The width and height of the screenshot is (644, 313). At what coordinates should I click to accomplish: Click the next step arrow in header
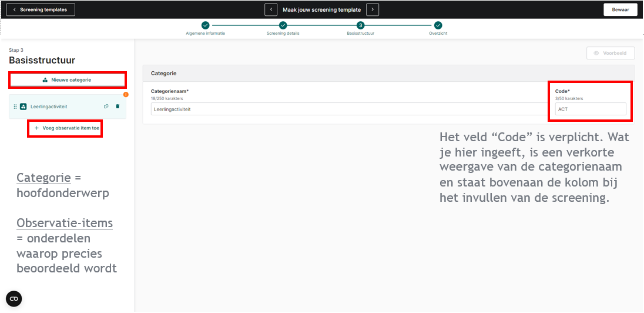pos(373,9)
